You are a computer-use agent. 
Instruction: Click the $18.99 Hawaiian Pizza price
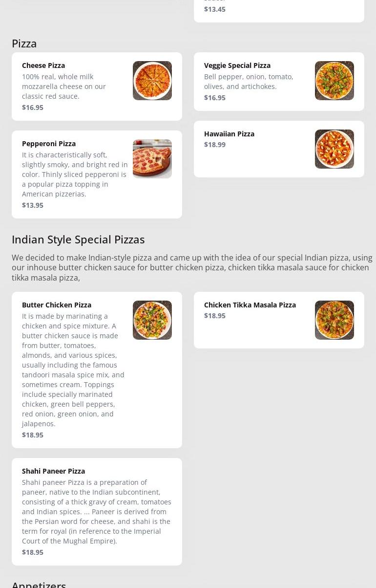click(215, 145)
